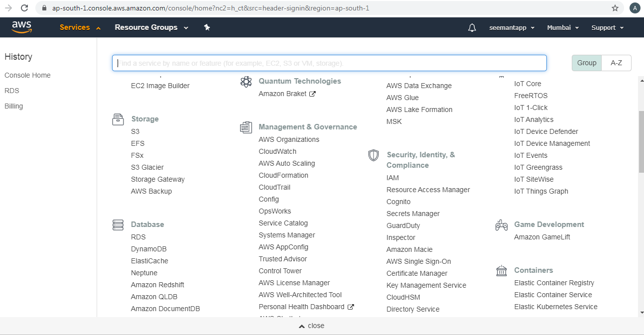Viewport: 644px width, 335px height.
Task: Open AWS Lake Formation
Action: 419,110
